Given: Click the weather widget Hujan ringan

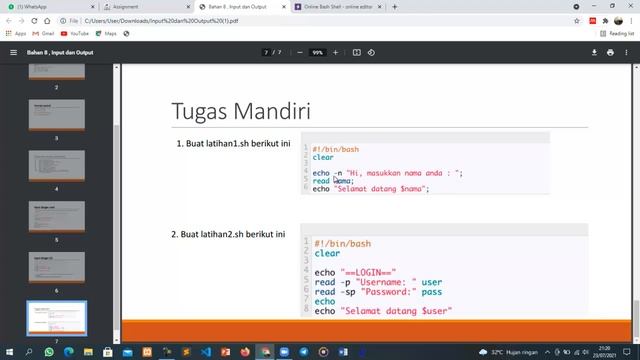Looking at the screenshot, I should click(x=508, y=352).
